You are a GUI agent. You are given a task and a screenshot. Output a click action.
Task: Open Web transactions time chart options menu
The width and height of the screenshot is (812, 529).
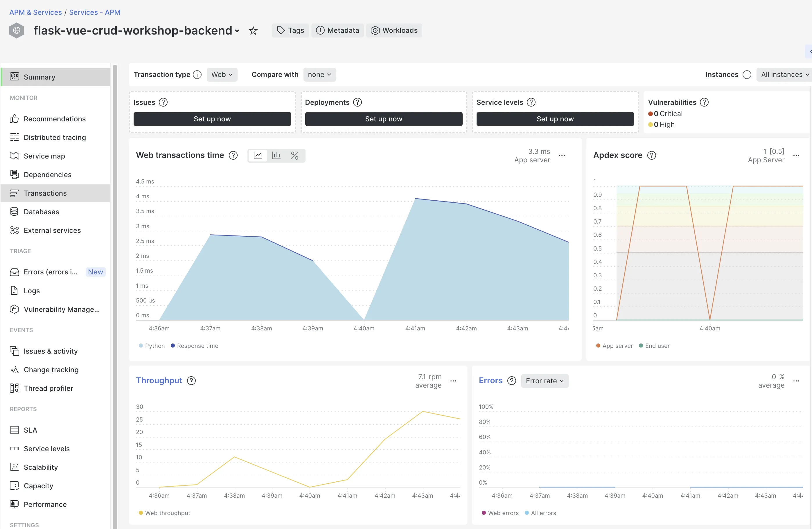click(562, 156)
